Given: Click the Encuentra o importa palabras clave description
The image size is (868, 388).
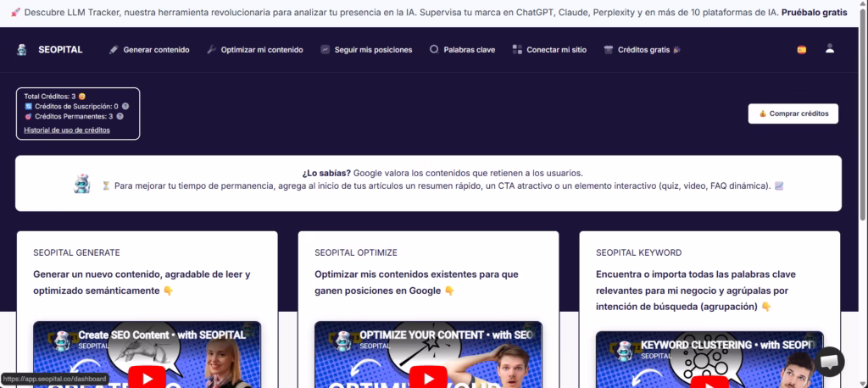Looking at the screenshot, I should coord(696,291).
